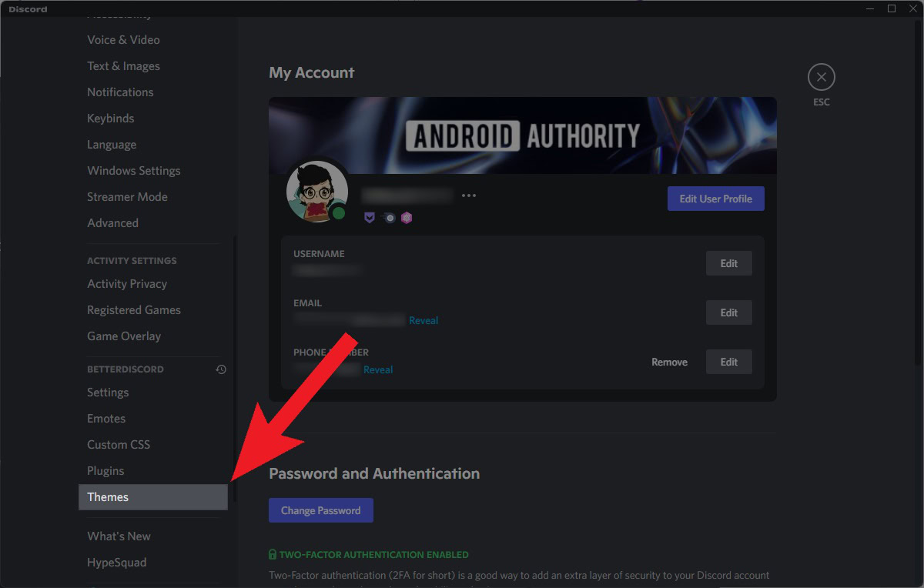
Task: Click the middle profile badge icon
Action: 389,218
